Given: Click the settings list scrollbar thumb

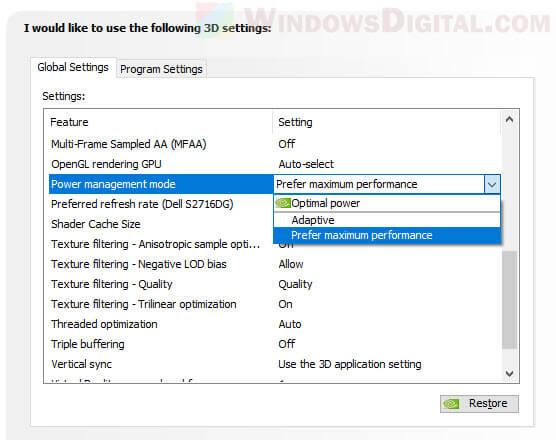Looking at the screenshot, I should click(x=510, y=300).
